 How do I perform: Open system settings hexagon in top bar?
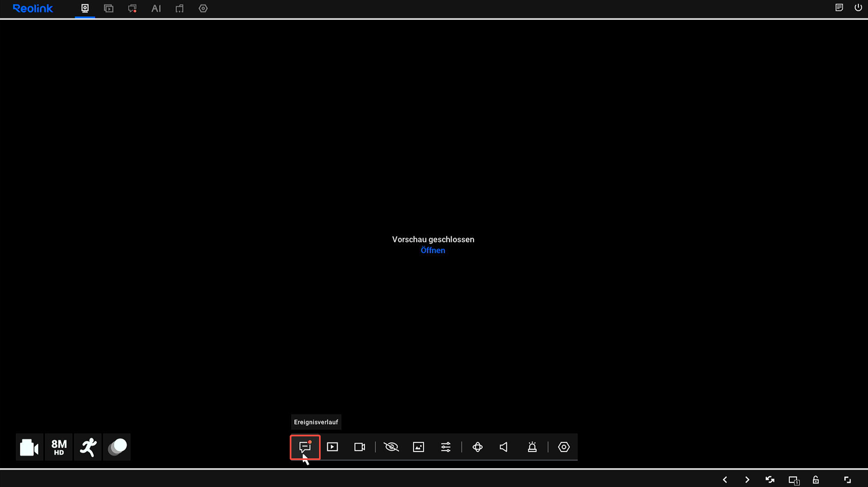pyautogui.click(x=203, y=8)
